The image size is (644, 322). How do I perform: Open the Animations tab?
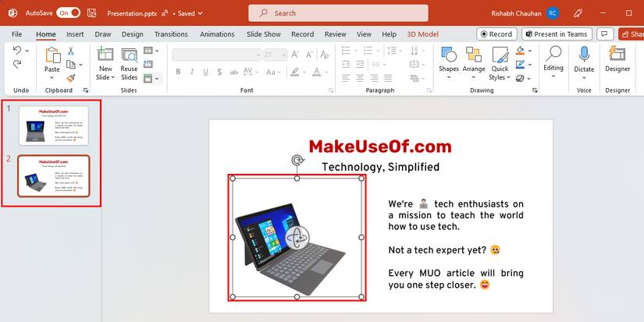(x=217, y=34)
